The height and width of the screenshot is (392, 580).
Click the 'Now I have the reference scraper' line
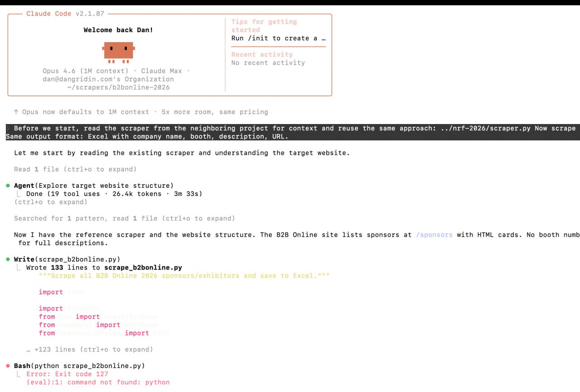click(x=297, y=235)
